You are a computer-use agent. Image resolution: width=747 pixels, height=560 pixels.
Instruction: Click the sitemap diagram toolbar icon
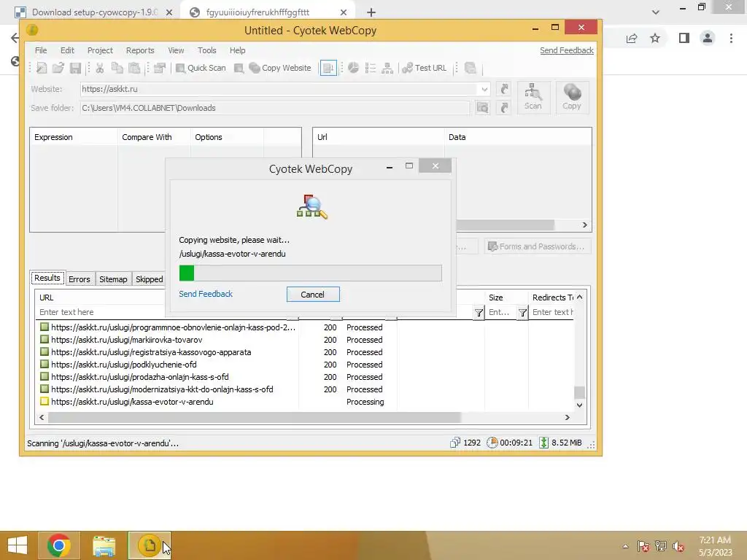click(x=387, y=68)
